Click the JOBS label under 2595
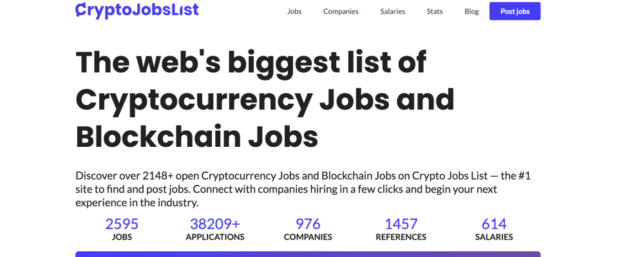The height and width of the screenshot is (257, 644). [122, 237]
